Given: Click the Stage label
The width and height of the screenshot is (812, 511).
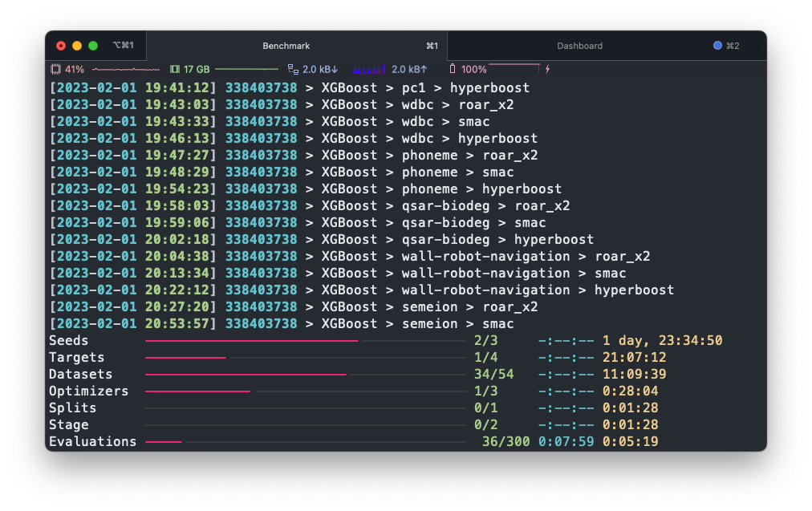Looking at the screenshot, I should click(68, 424).
